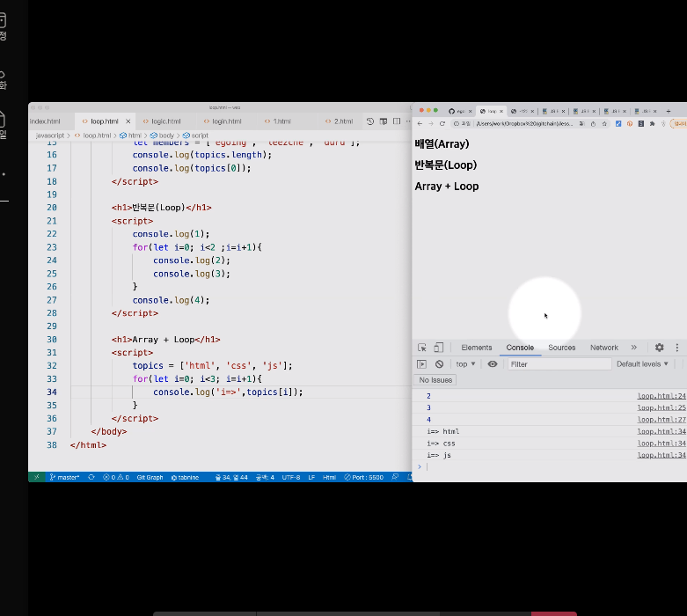The width and height of the screenshot is (687, 616).
Task: Activate the DevTools inspect element picker
Action: tap(422, 348)
